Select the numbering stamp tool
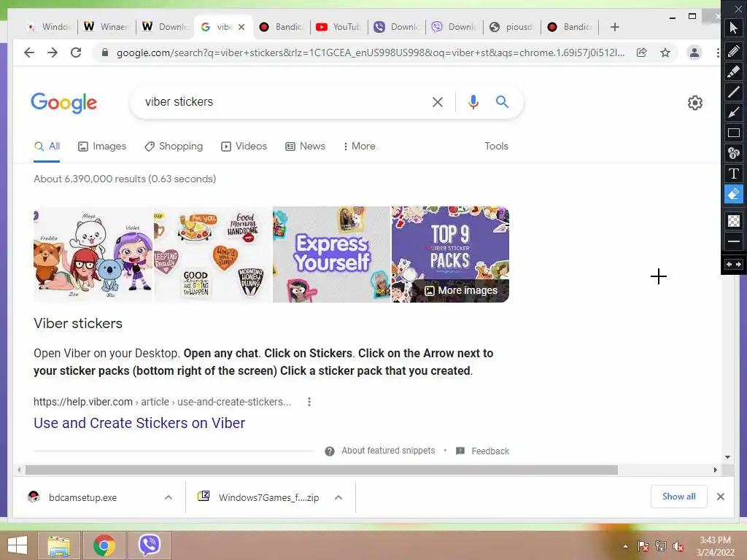 tap(734, 153)
